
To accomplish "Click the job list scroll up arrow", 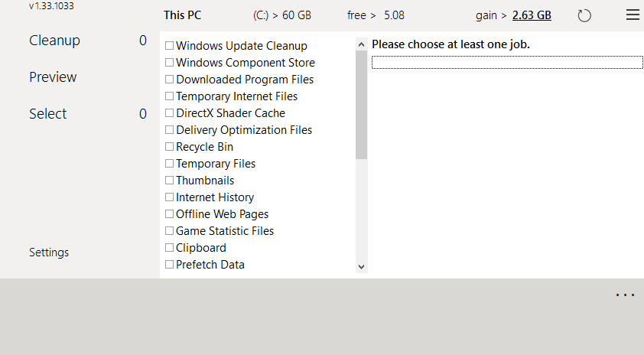I will point(362,45).
